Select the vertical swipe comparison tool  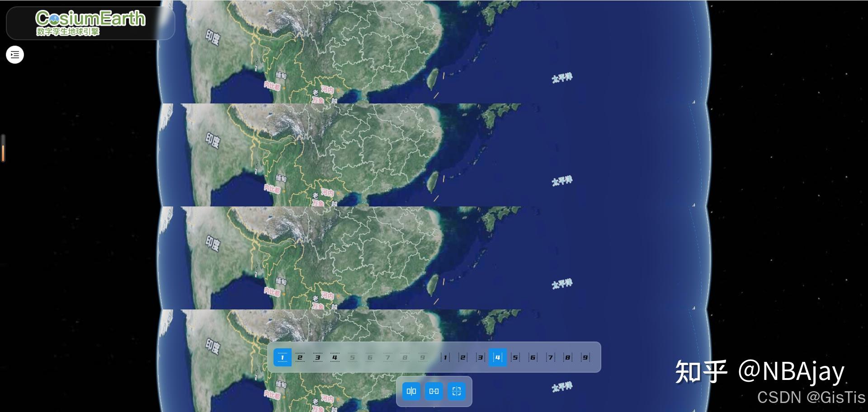pyautogui.click(x=412, y=392)
